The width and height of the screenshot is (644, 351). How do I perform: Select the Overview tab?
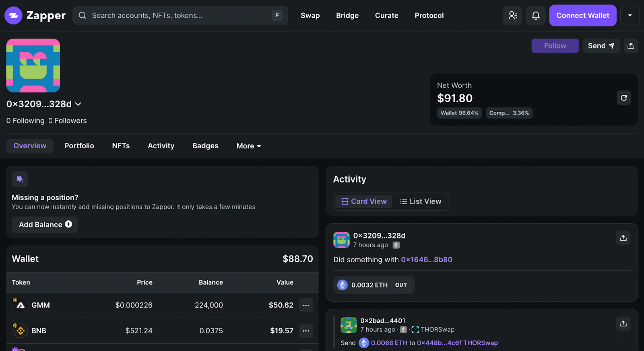pos(30,146)
